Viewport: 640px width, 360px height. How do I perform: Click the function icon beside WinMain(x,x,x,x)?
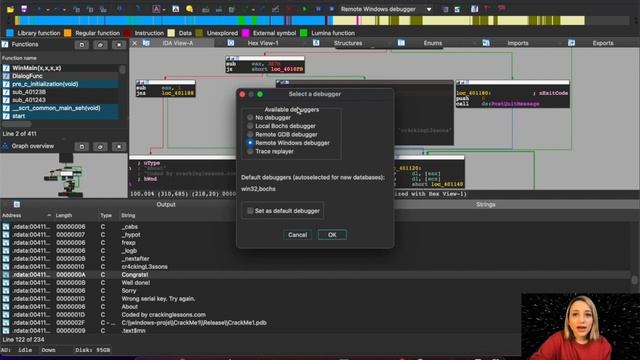click(6, 68)
